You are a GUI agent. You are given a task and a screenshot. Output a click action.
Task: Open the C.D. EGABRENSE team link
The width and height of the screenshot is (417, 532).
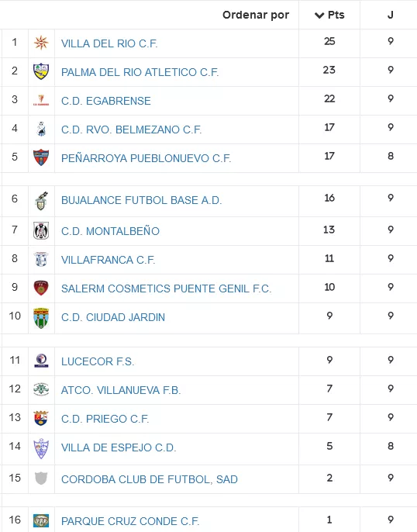[105, 101]
